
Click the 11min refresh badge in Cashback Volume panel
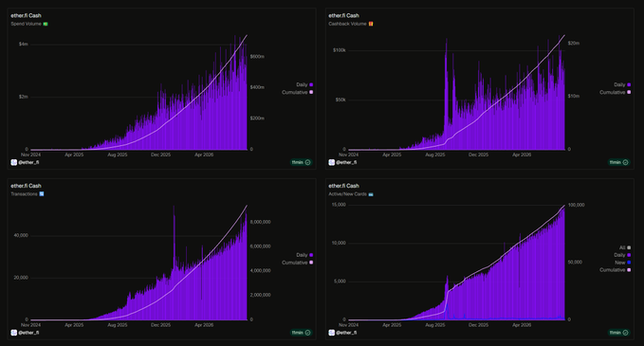tap(619, 162)
